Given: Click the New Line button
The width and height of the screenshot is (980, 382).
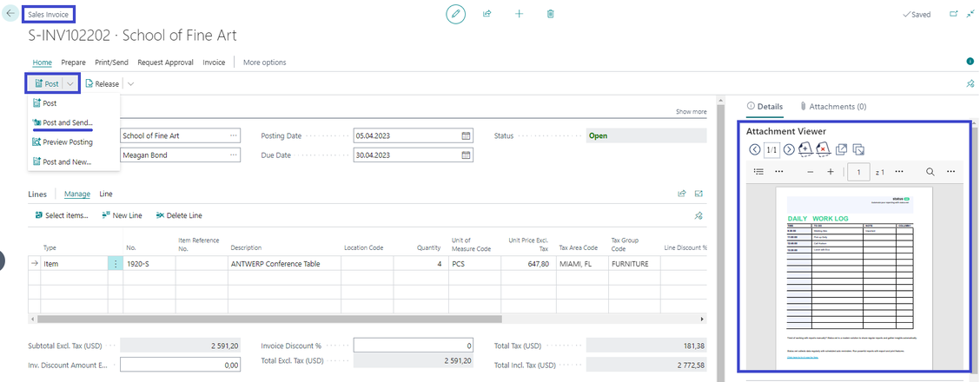Looking at the screenshot, I should [x=122, y=215].
